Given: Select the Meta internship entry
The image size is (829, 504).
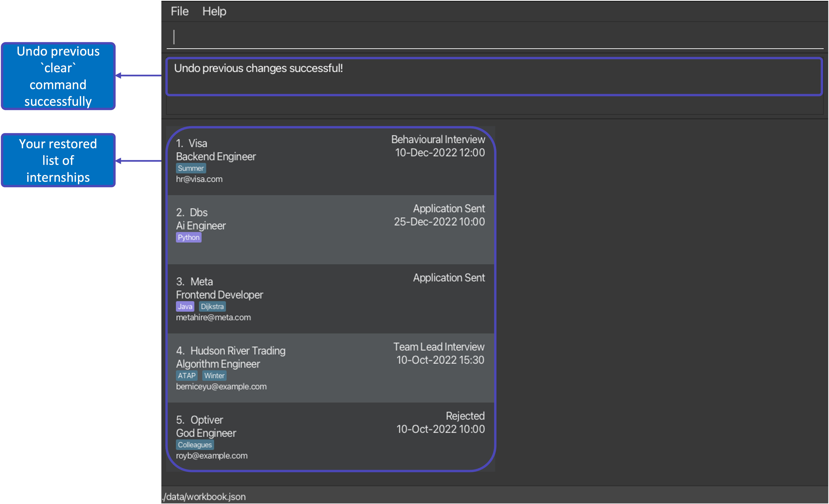Looking at the screenshot, I should [331, 299].
